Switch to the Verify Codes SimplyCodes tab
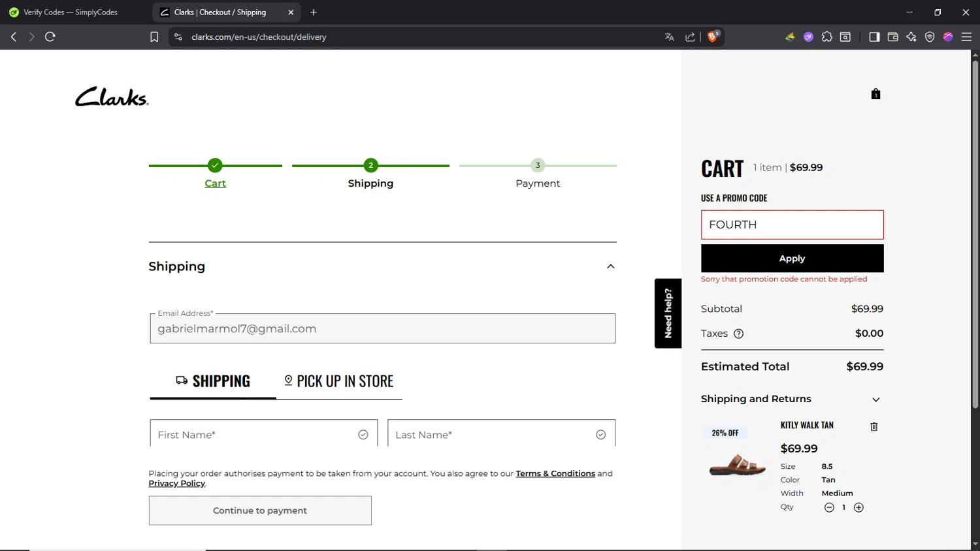 pos(72,12)
